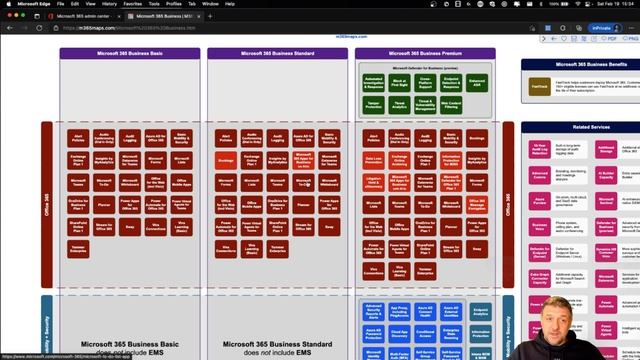This screenshot has height=360, width=640.
Task: Open Planner tile in Business Basic column
Action: pos(104,205)
